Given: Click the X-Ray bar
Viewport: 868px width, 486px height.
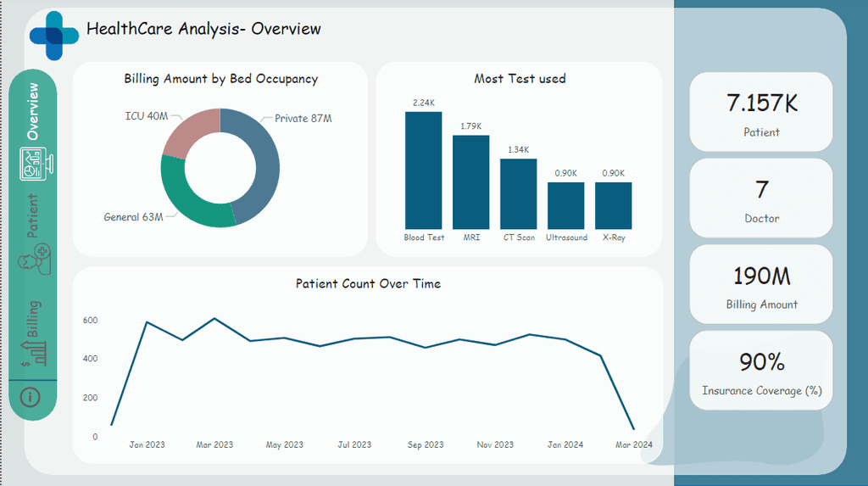Looking at the screenshot, I should (x=614, y=205).
